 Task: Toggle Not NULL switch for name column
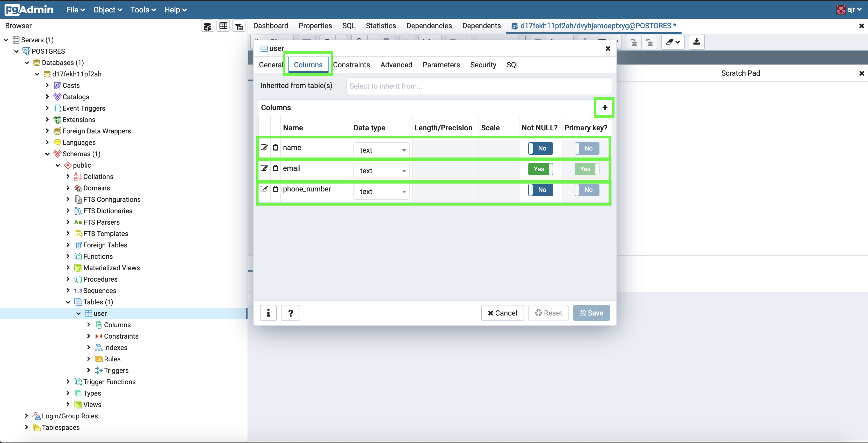[x=540, y=148]
